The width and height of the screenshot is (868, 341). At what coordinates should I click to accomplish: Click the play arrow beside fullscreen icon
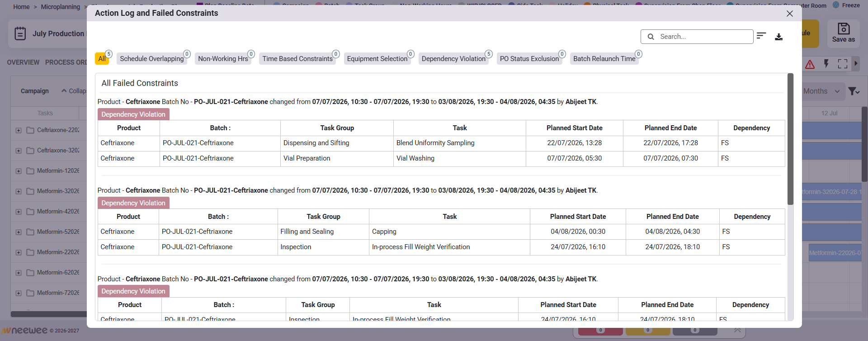coord(855,64)
